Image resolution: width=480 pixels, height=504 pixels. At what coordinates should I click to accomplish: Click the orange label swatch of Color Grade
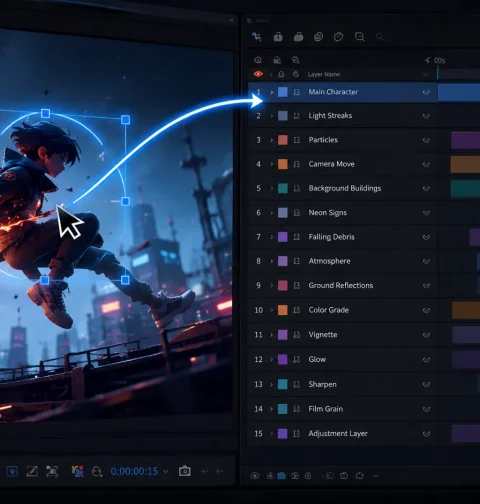point(283,310)
